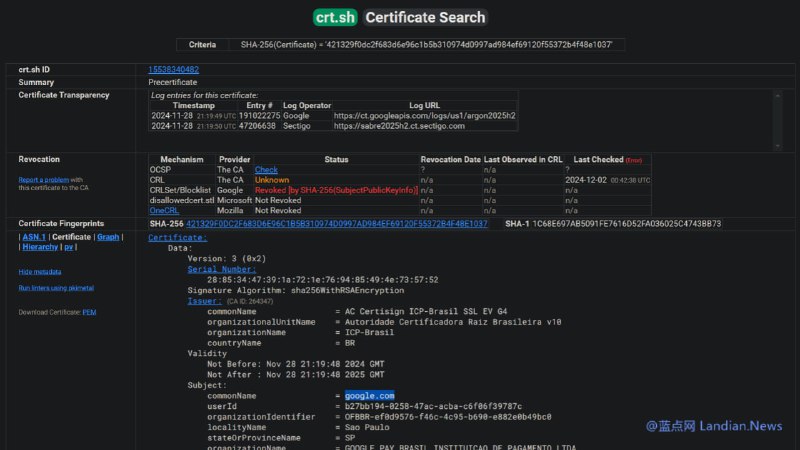
Task: Click the OCSP Check link
Action: pos(266,170)
